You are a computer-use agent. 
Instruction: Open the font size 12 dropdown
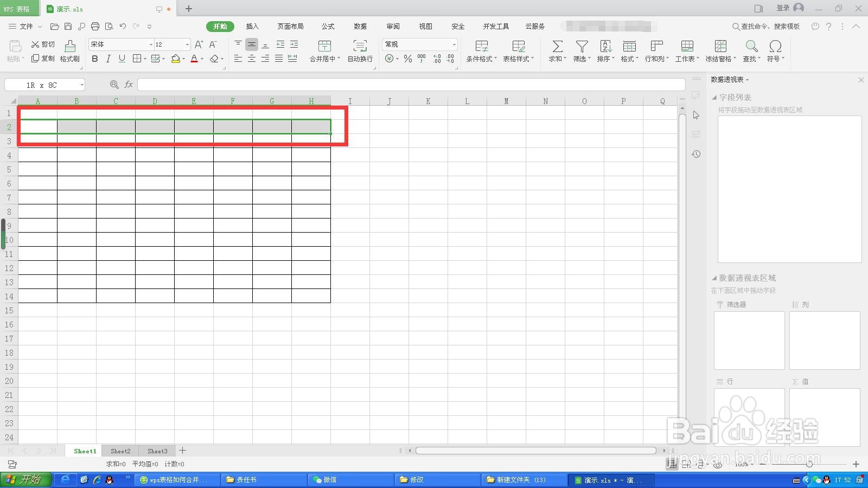click(x=187, y=44)
